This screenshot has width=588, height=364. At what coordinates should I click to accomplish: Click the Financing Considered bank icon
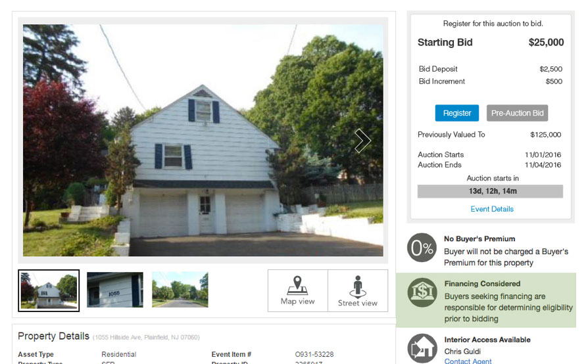coord(422,292)
